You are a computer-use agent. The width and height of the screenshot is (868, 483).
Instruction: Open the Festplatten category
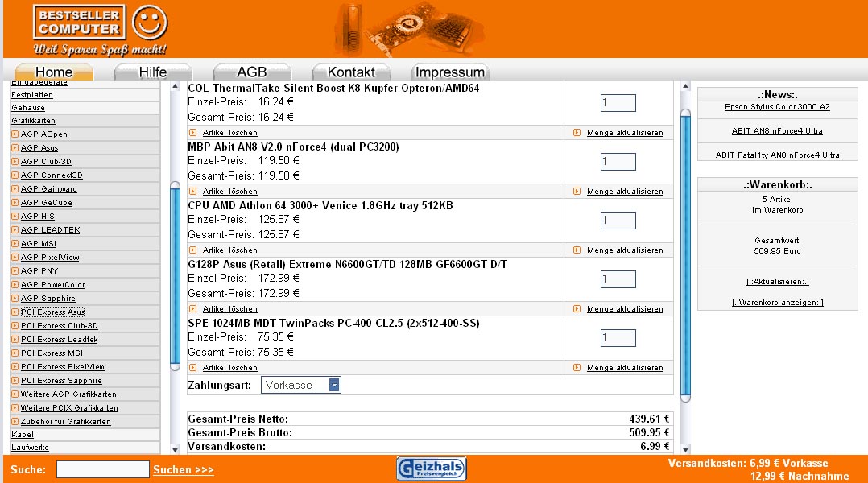[32, 95]
